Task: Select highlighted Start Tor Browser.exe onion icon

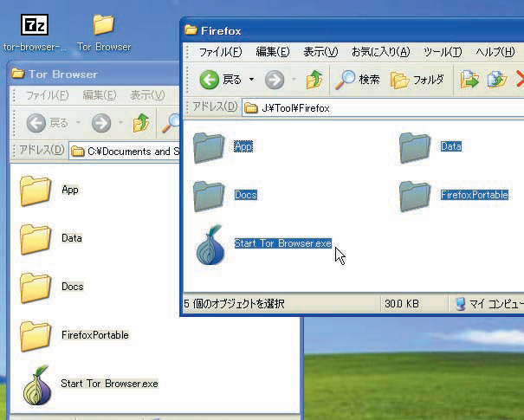Action: point(210,245)
